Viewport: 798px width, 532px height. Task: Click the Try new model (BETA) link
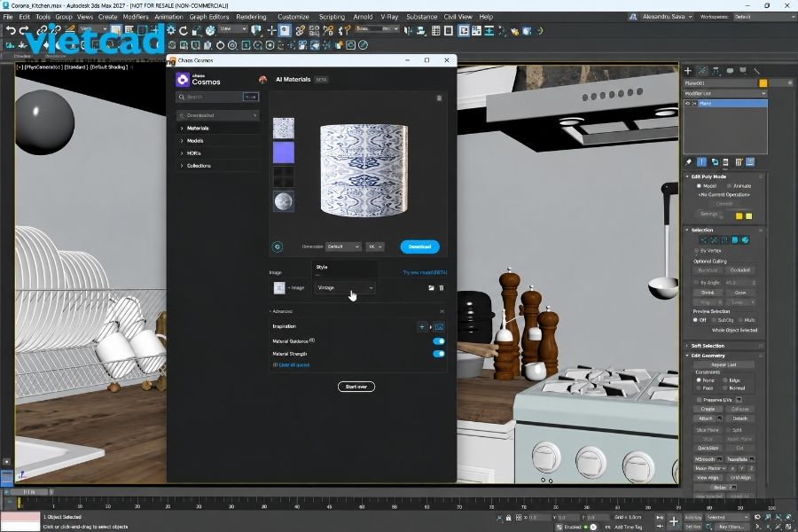coord(425,273)
